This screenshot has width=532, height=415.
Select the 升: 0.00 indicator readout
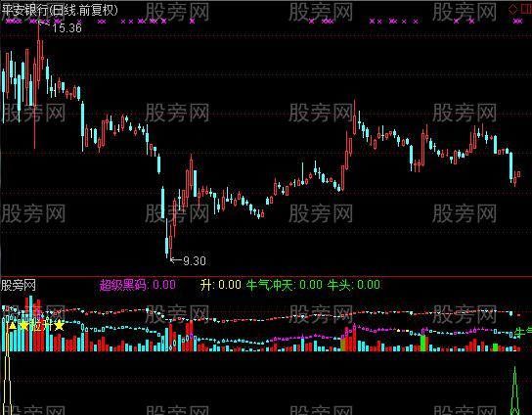click(x=221, y=285)
